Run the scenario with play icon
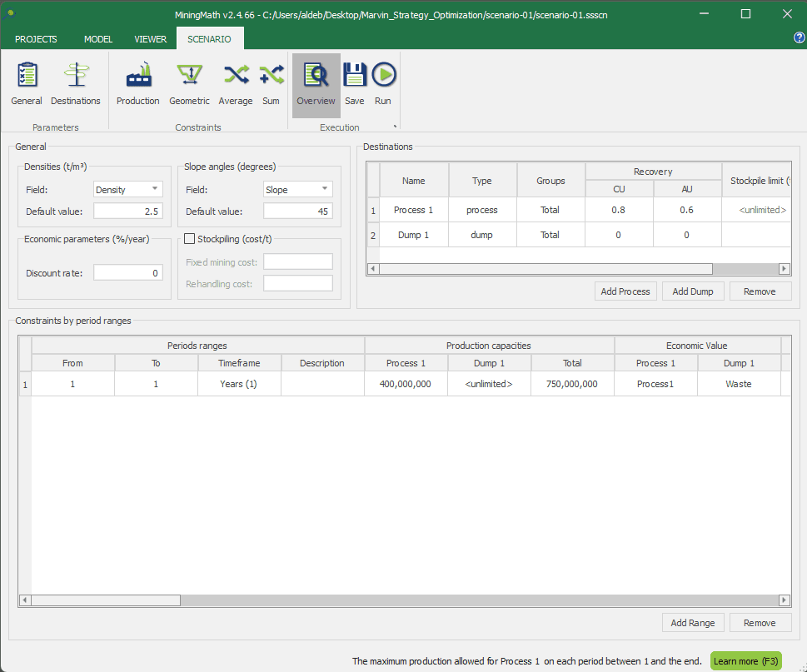Image resolution: width=807 pixels, height=672 pixels. [x=383, y=83]
